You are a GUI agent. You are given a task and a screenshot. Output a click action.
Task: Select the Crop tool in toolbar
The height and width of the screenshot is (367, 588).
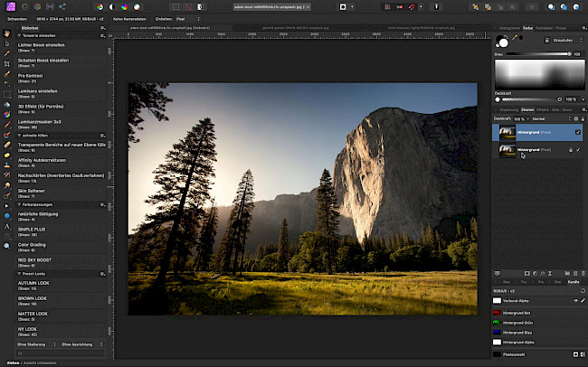point(7,63)
